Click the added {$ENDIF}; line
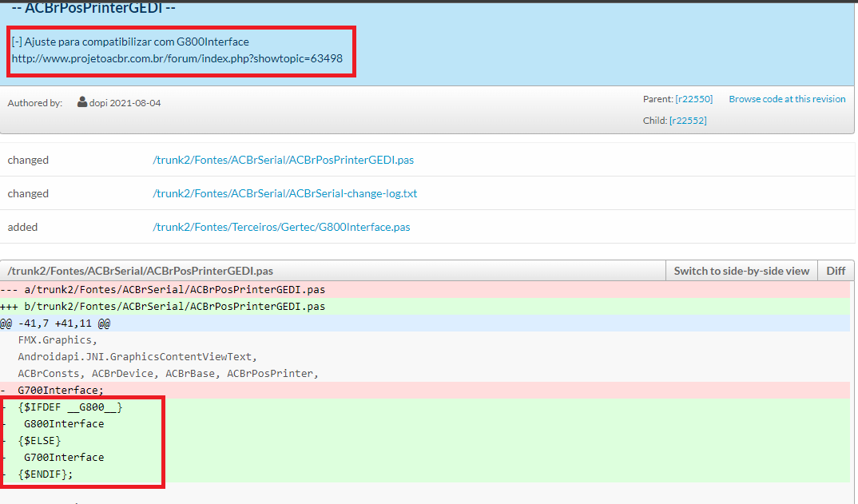Viewport: 858px width, 504px height. (x=425, y=474)
